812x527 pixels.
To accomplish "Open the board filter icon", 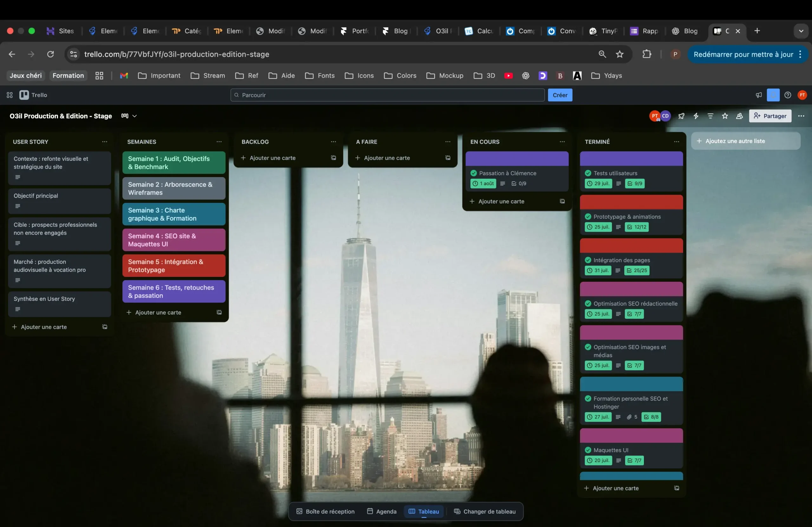I will pyautogui.click(x=711, y=116).
